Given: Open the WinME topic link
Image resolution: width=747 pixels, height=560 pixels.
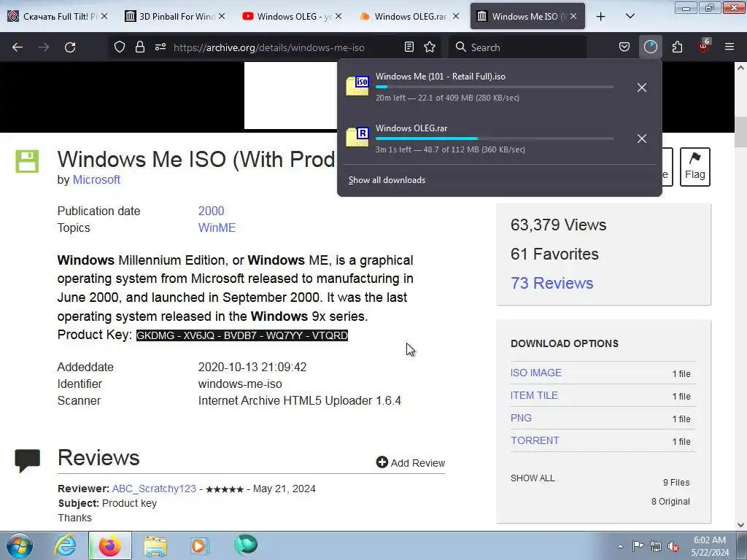Looking at the screenshot, I should [x=217, y=227].
